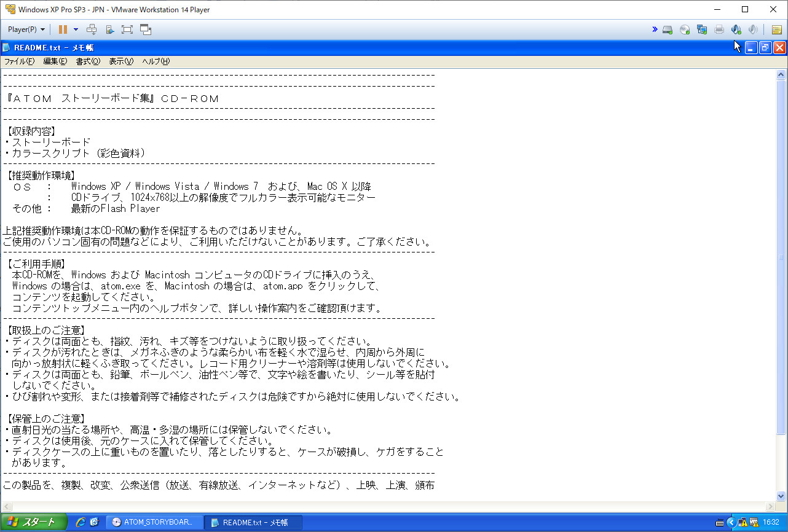Click the vertical scrollbar up arrow
Viewport: 788px width, 532px height.
coord(781,74)
